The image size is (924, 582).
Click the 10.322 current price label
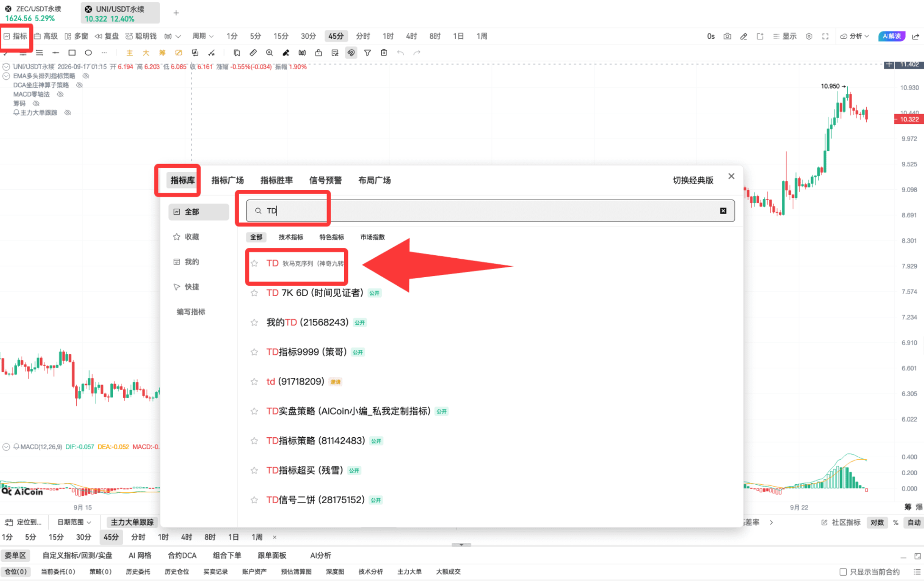909,119
